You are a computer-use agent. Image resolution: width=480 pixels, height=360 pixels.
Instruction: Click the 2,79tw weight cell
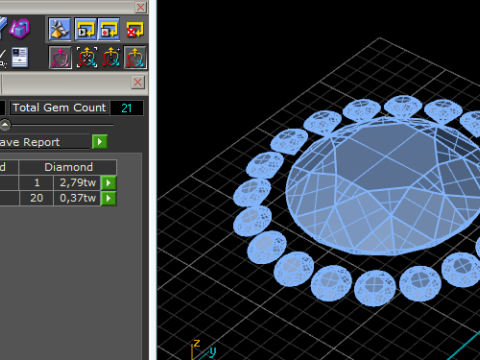pos(77,182)
